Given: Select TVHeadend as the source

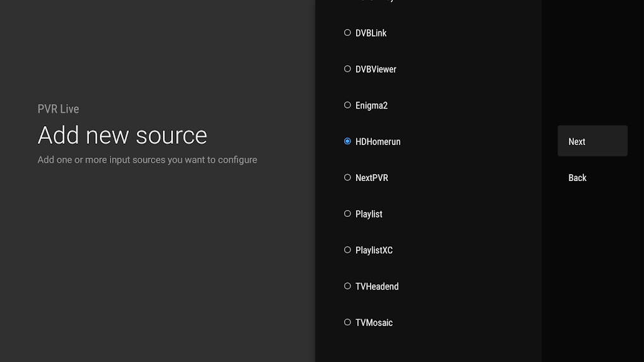Looking at the screenshot, I should [x=347, y=286].
